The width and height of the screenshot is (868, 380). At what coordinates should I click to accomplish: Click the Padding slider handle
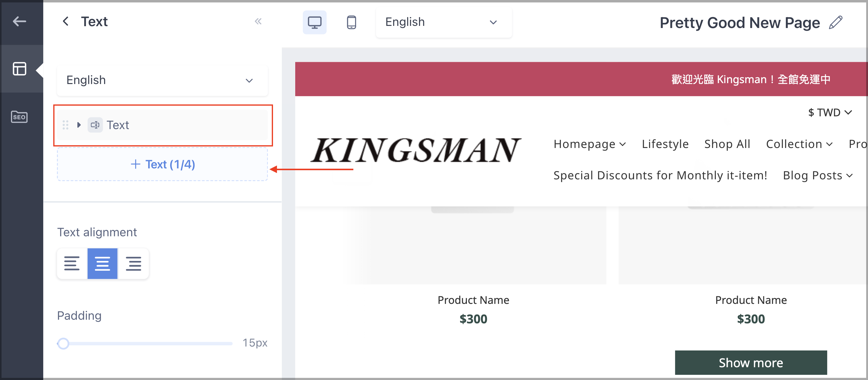(x=63, y=343)
